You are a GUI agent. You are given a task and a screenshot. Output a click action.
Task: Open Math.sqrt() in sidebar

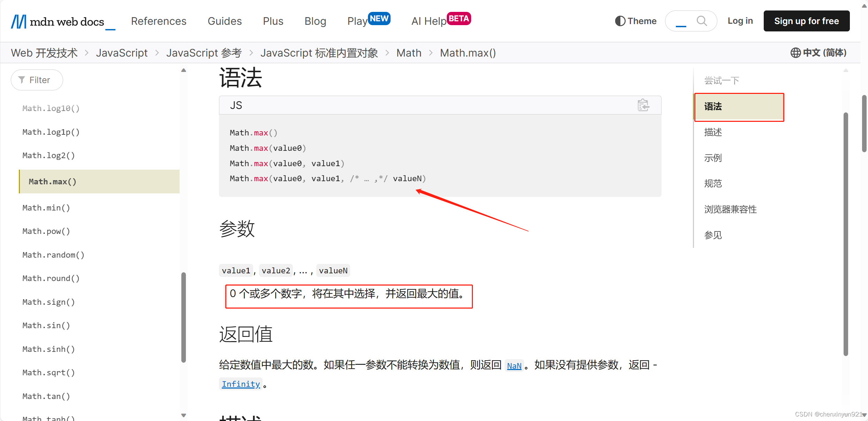(x=48, y=372)
